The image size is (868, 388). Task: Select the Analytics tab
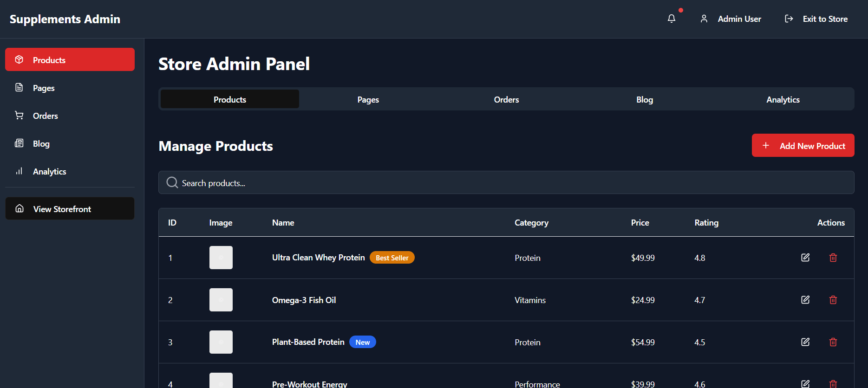[783, 99]
